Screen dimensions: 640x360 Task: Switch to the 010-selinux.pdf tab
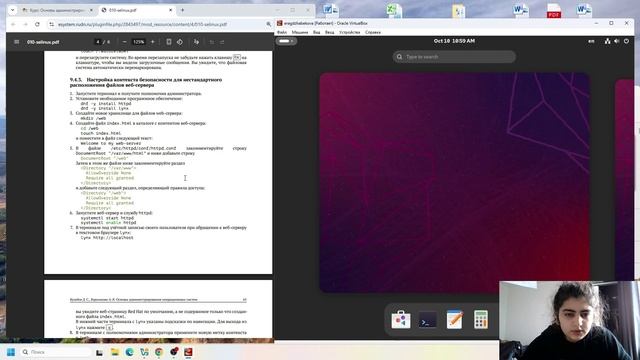point(137,10)
